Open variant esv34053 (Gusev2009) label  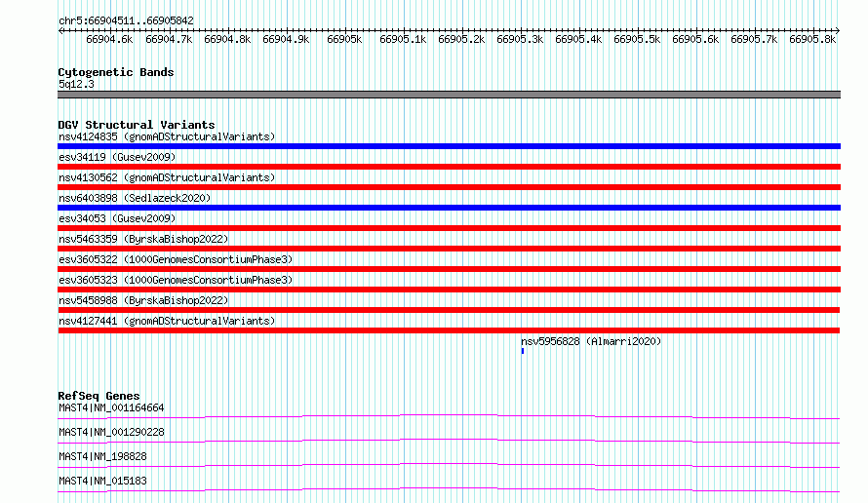117,218
